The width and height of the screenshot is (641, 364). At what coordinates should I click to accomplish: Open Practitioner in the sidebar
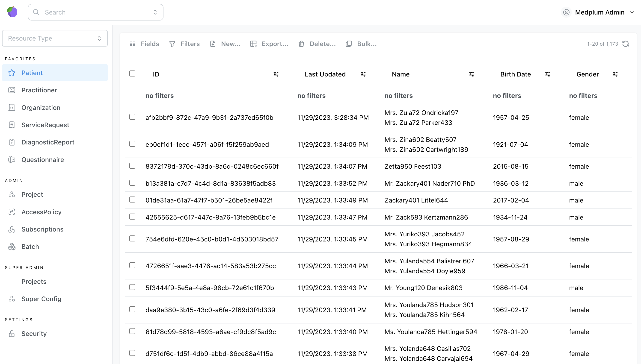click(55, 90)
